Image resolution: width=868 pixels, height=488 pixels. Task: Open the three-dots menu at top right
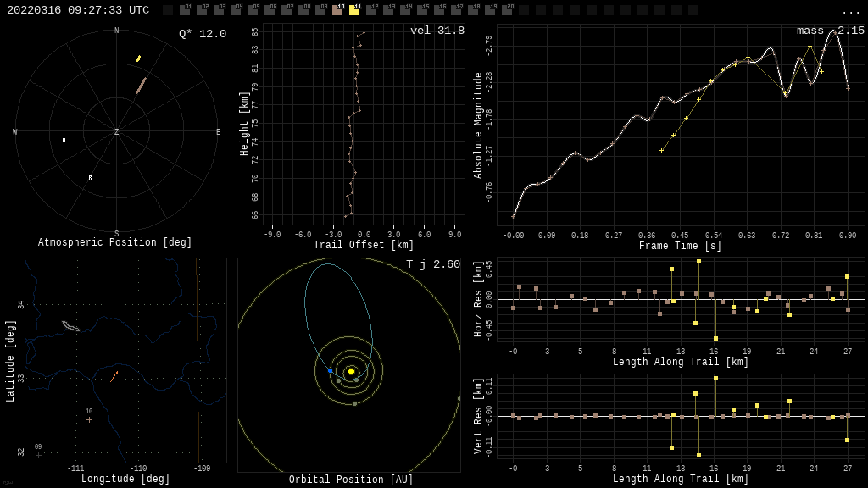(x=850, y=12)
